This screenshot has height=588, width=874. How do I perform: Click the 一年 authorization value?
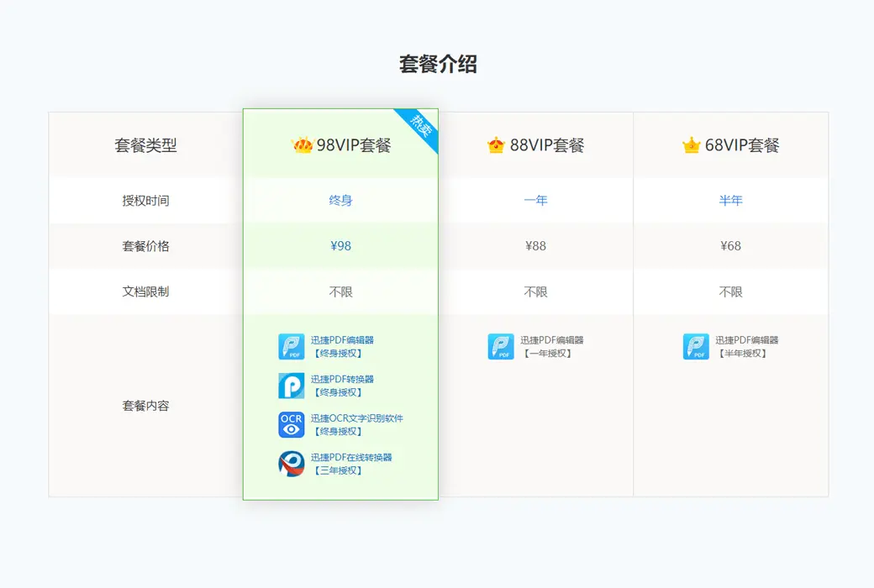coord(535,201)
